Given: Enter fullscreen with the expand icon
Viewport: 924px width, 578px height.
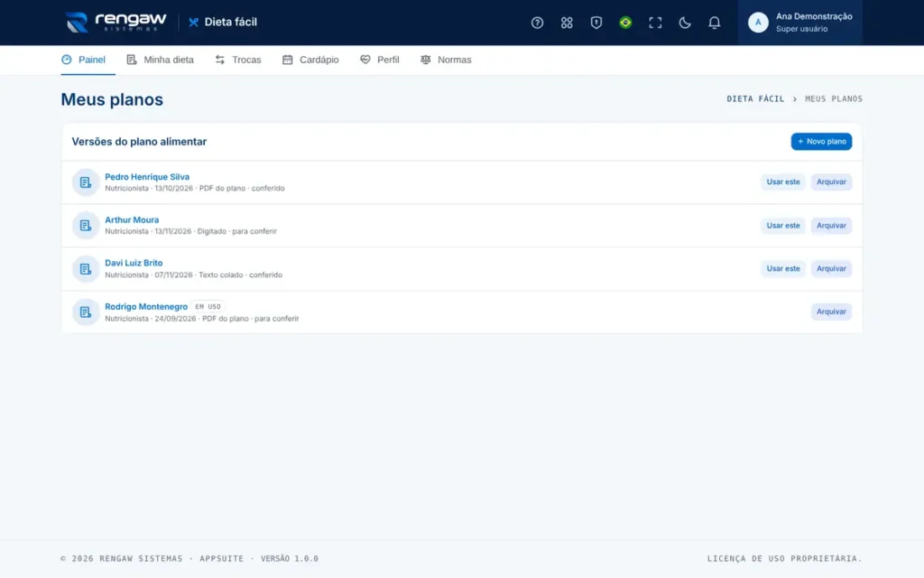Looking at the screenshot, I should pos(655,23).
